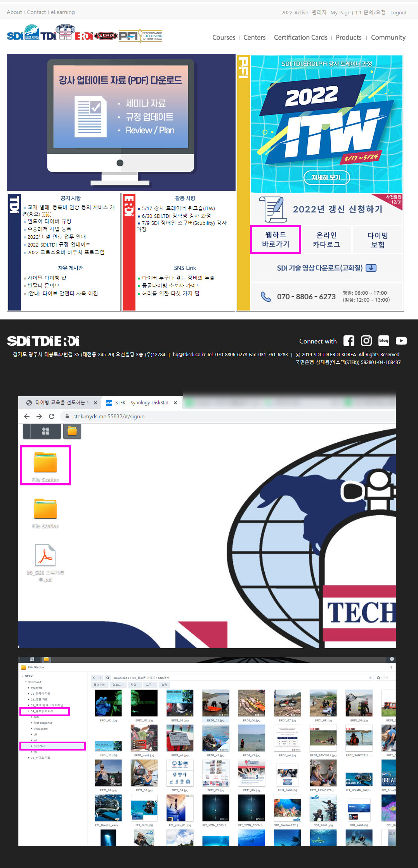Click the favorite star in the File Station path bar

[x=370, y=678]
